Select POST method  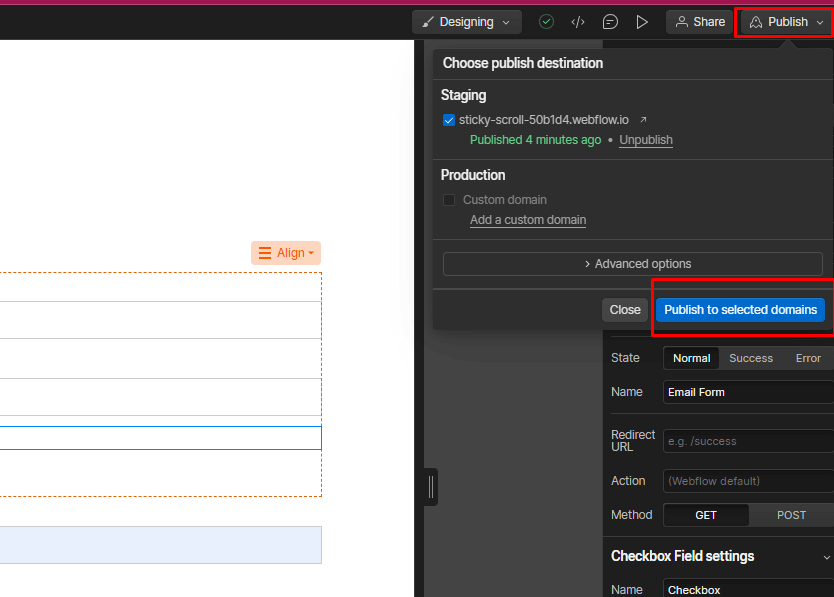(x=791, y=515)
